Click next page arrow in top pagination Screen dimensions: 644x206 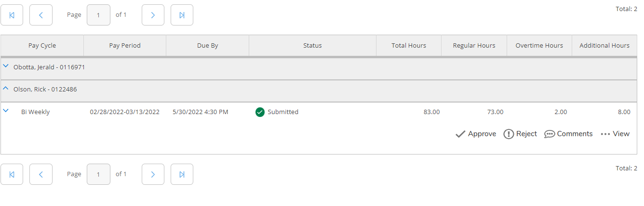(x=153, y=15)
